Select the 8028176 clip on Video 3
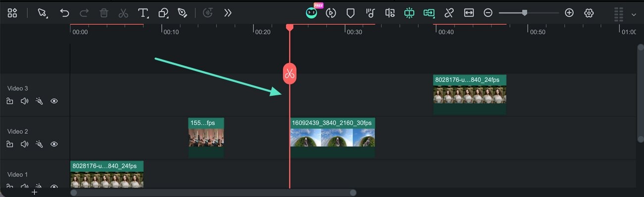This screenshot has height=197, width=644. 470,95
